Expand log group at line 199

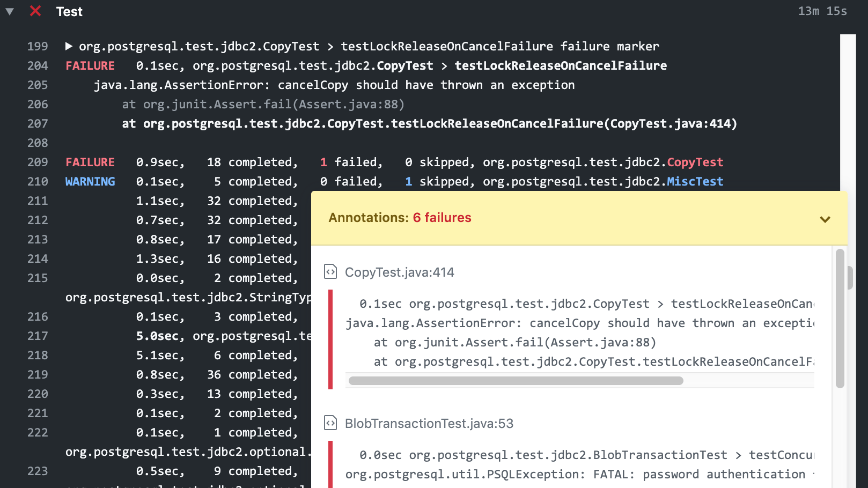(69, 46)
